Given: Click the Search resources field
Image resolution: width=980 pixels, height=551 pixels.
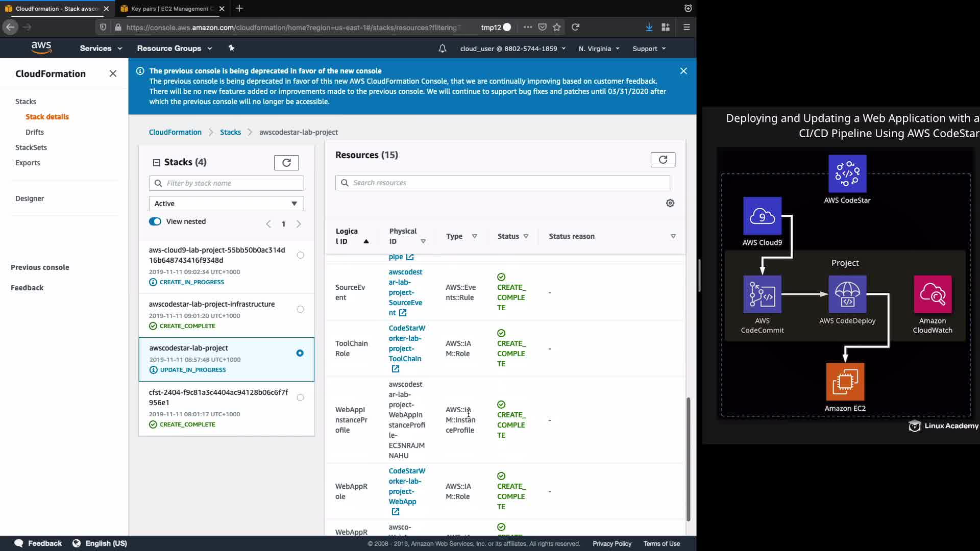Looking at the screenshot, I should [502, 183].
